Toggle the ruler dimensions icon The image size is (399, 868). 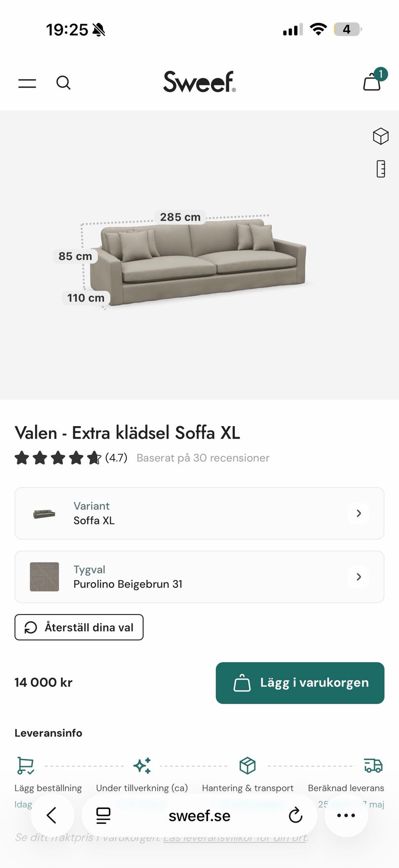(x=380, y=169)
